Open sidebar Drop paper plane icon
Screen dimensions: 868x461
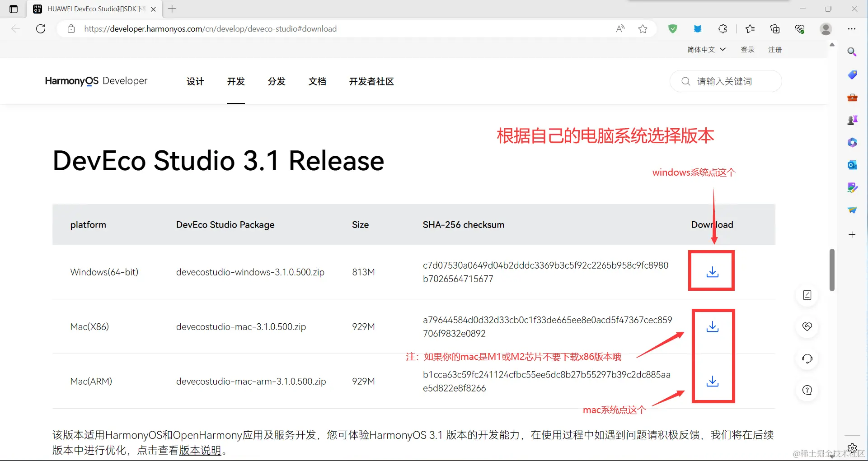pos(852,210)
